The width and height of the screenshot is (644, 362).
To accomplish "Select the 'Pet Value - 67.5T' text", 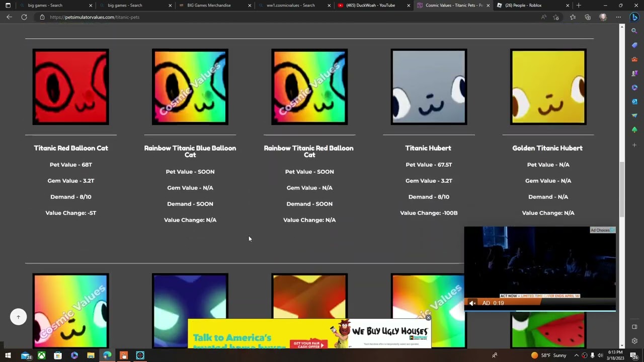I will click(429, 164).
